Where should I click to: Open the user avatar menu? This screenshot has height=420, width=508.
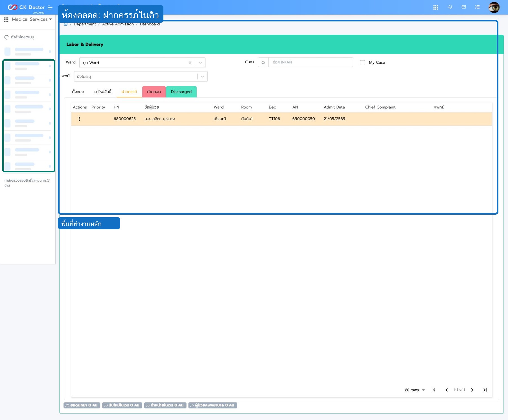[494, 7]
